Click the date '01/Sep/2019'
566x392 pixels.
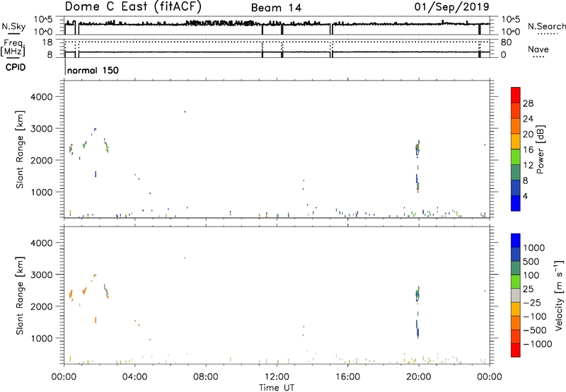(451, 7)
